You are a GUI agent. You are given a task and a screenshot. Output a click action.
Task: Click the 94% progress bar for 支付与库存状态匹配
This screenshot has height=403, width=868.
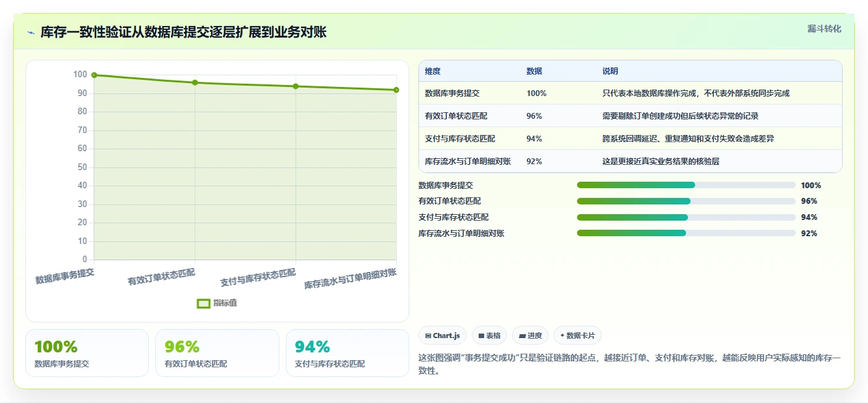686,217
